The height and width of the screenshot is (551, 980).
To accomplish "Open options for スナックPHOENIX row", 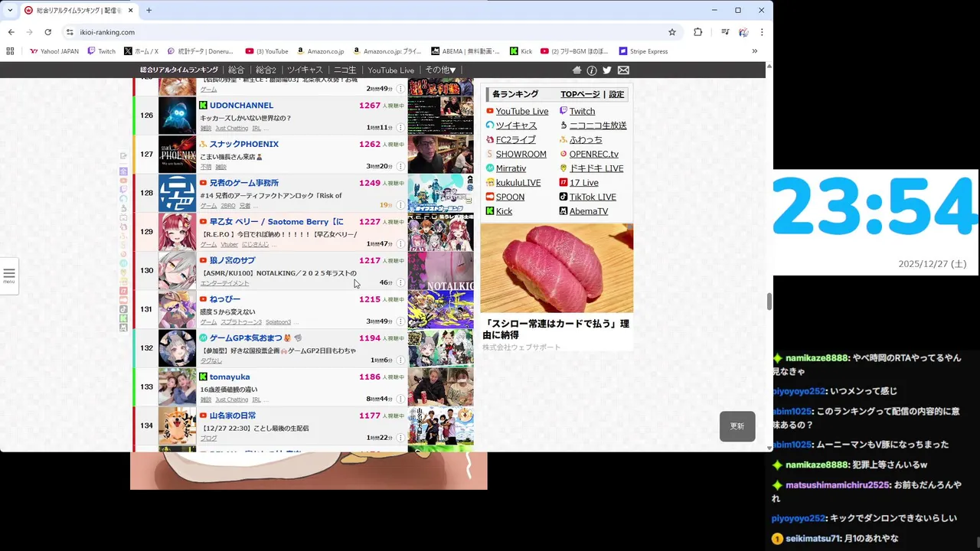I will click(400, 166).
